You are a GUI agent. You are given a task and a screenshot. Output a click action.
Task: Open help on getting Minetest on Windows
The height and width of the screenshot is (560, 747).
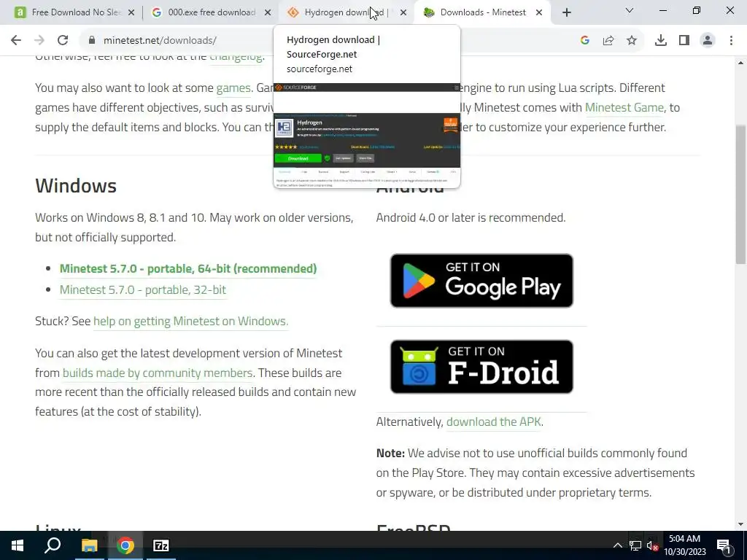[190, 321]
